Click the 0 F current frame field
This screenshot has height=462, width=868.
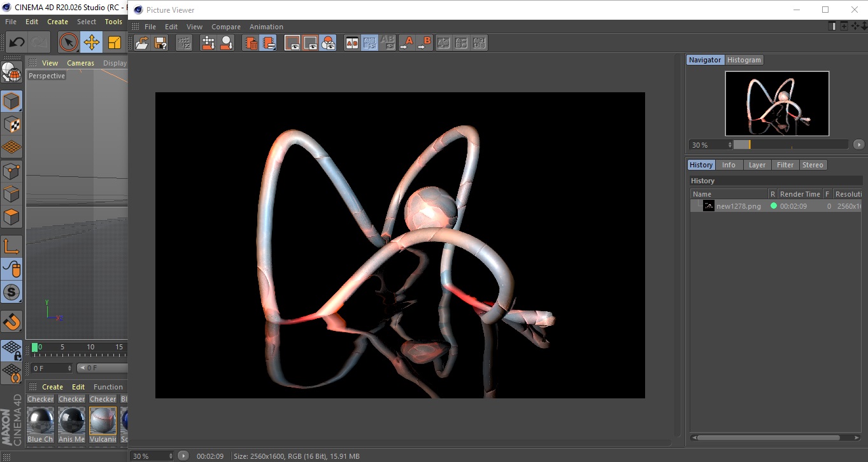pos(50,368)
